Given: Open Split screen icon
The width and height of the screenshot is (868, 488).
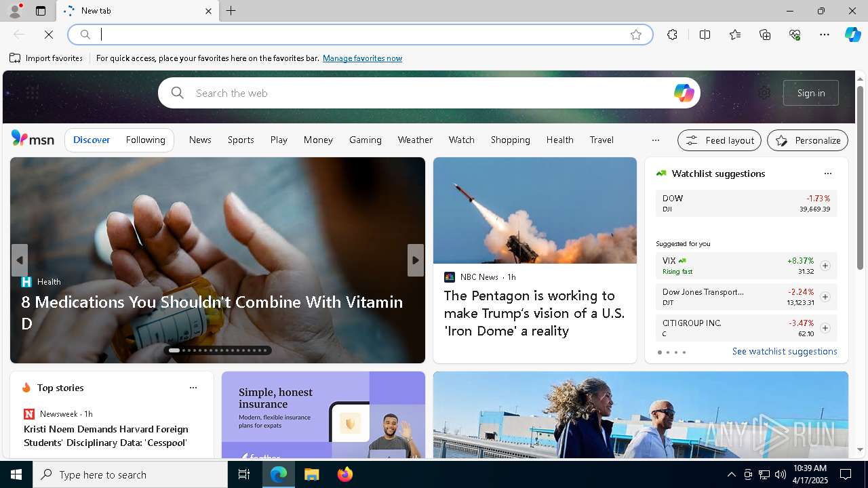Looking at the screenshot, I should pos(705,35).
